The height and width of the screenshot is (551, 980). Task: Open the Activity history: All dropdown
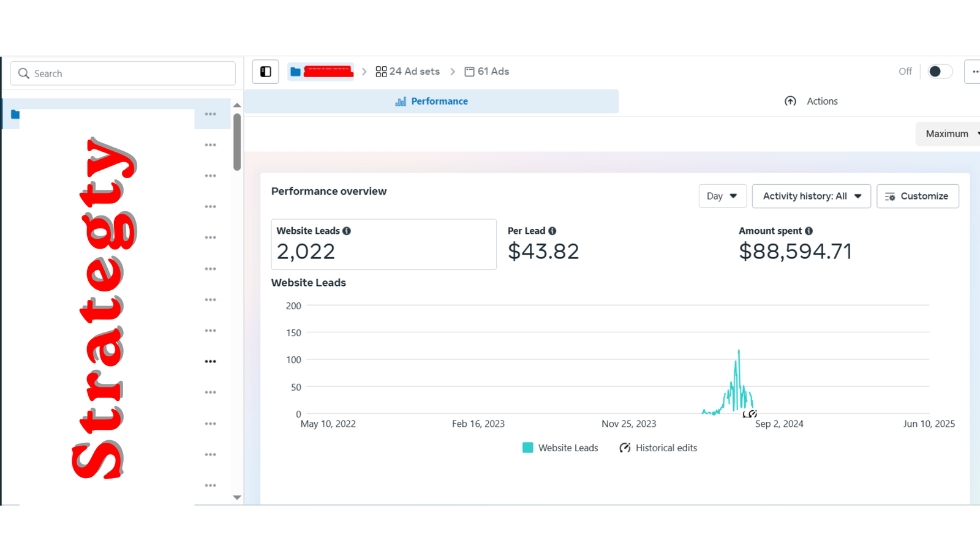(812, 196)
